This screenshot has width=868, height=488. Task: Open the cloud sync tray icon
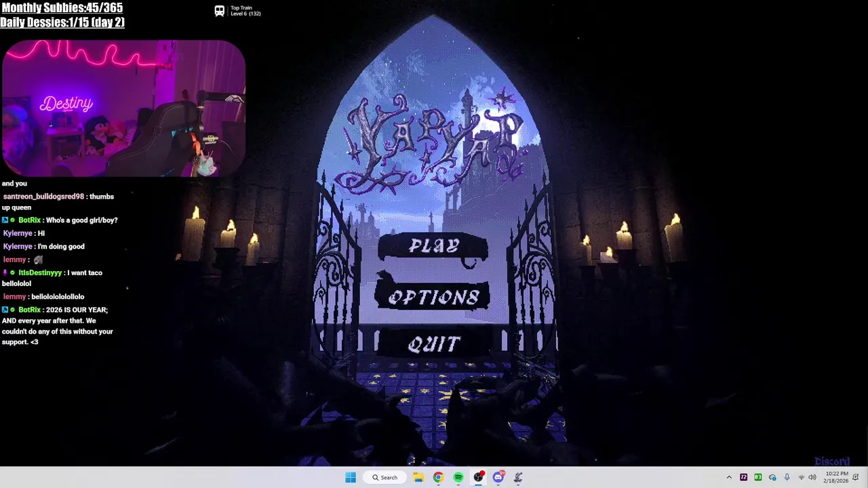click(772, 477)
